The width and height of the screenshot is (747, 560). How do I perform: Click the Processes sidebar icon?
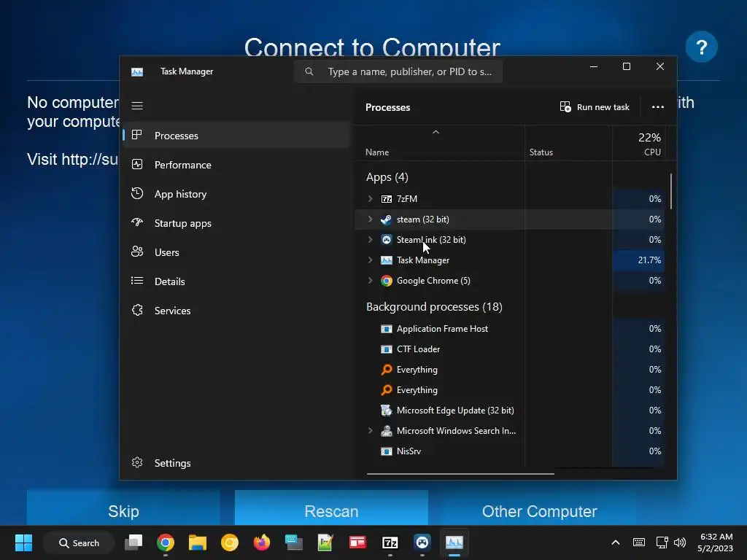[x=136, y=135]
